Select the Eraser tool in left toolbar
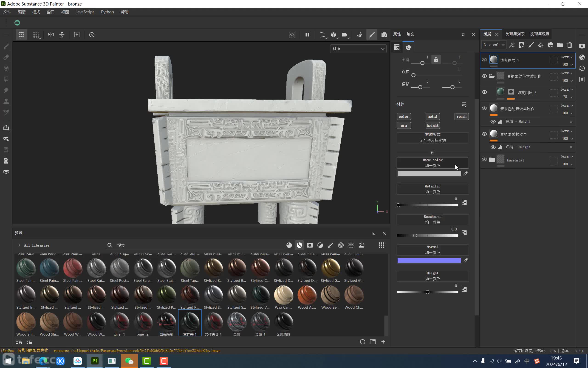The image size is (588, 368). 6,57
